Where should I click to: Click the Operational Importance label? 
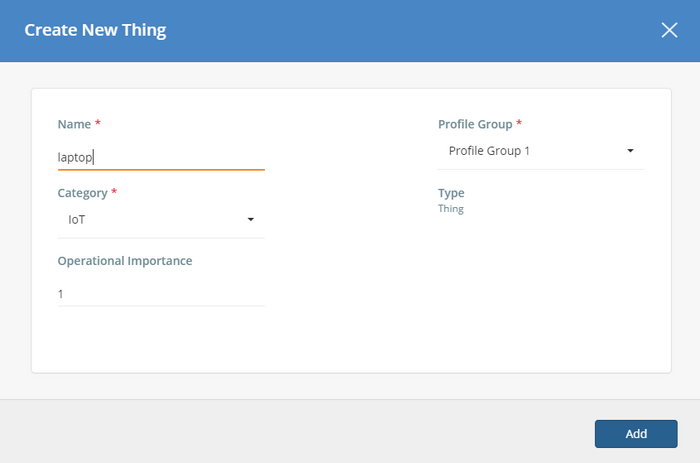(125, 261)
